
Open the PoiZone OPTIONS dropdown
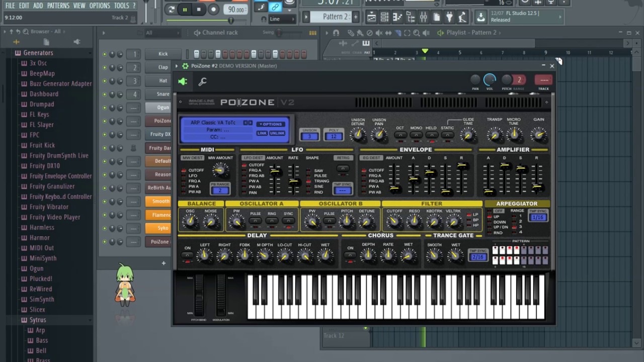coord(270,124)
